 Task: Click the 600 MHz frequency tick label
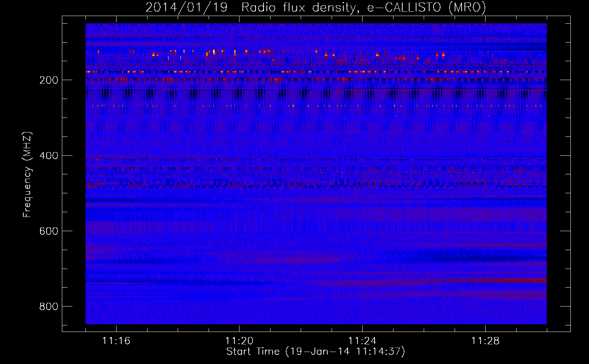coord(49,231)
